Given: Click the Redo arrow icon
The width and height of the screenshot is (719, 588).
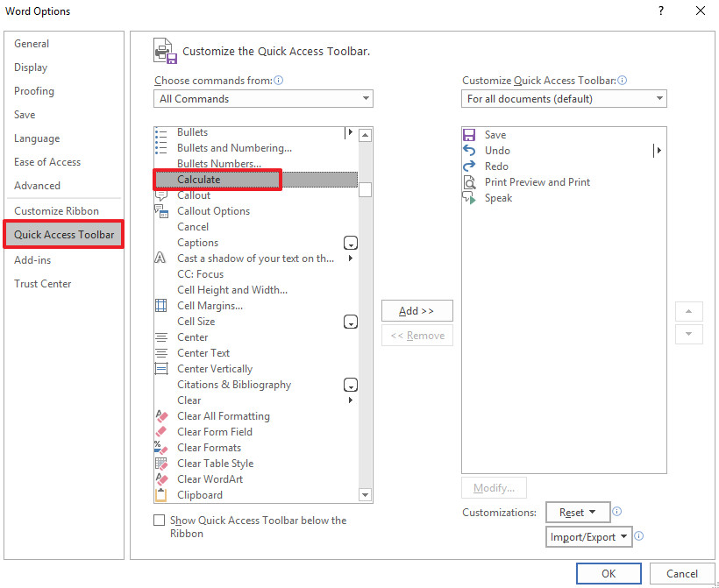Looking at the screenshot, I should [x=469, y=166].
